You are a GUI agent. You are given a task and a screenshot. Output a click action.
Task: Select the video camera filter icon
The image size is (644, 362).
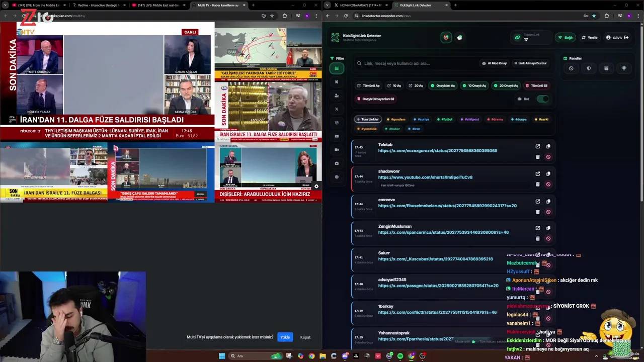click(x=337, y=150)
